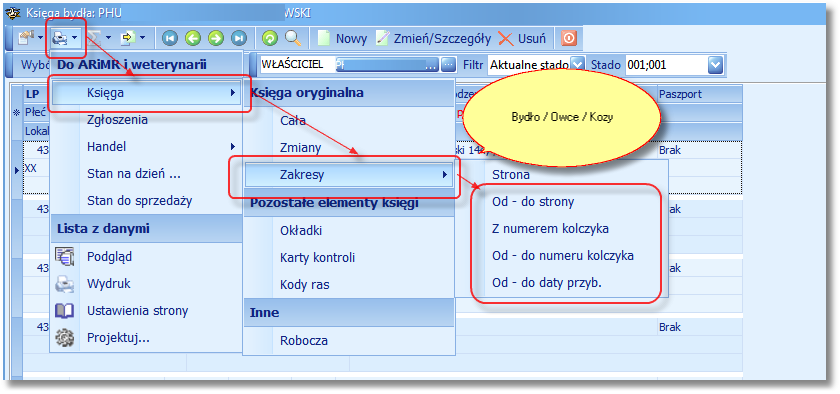
Task: Click the Podgląd preview icon
Action: [x=64, y=257]
